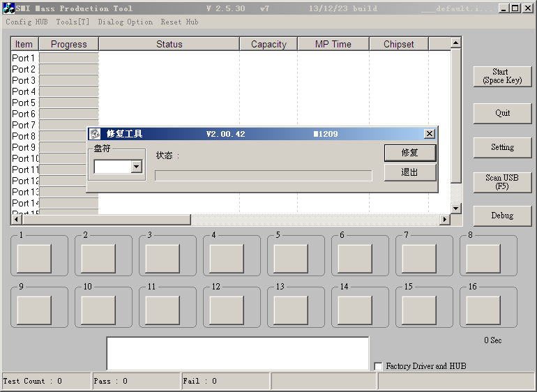
Task: Click the Reset Hub menu item
Action: 179,22
